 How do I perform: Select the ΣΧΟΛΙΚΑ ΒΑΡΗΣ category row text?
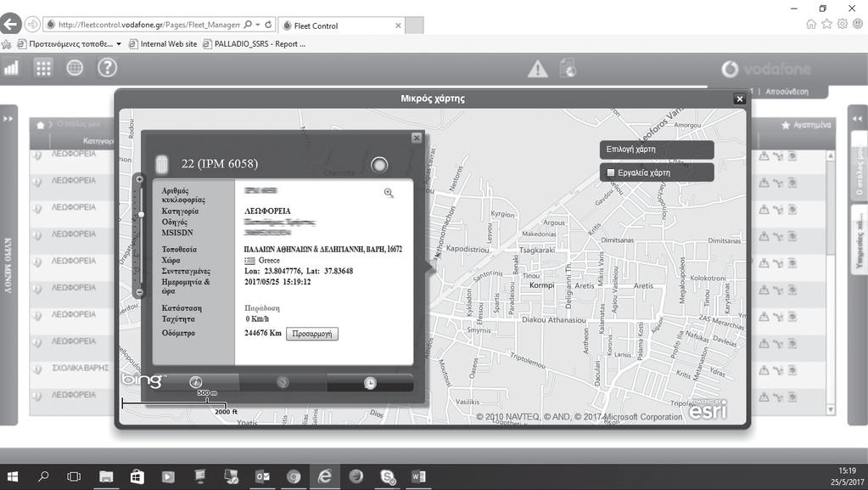point(81,368)
